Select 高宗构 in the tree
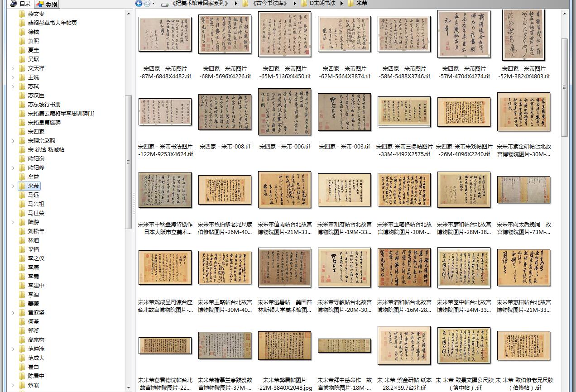 36,339
